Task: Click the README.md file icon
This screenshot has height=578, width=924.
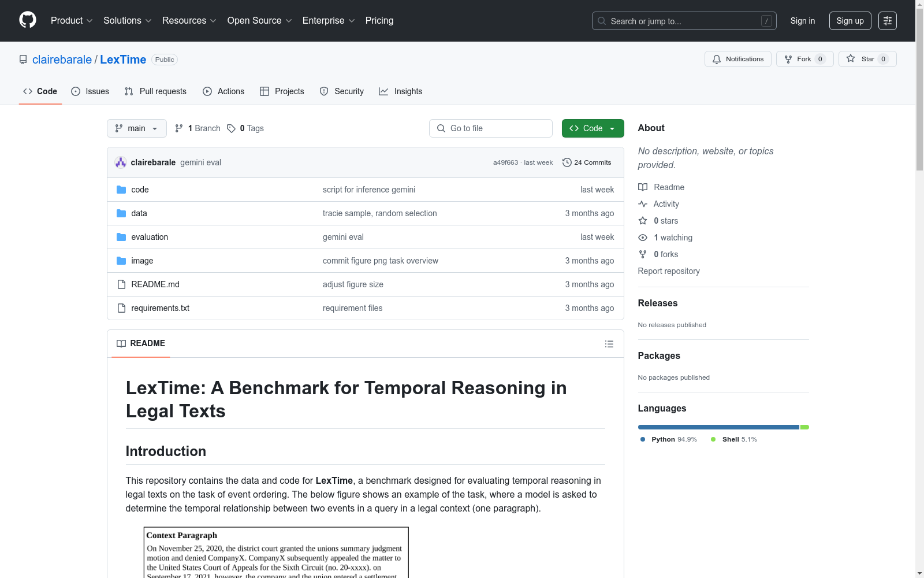Action: click(x=121, y=284)
